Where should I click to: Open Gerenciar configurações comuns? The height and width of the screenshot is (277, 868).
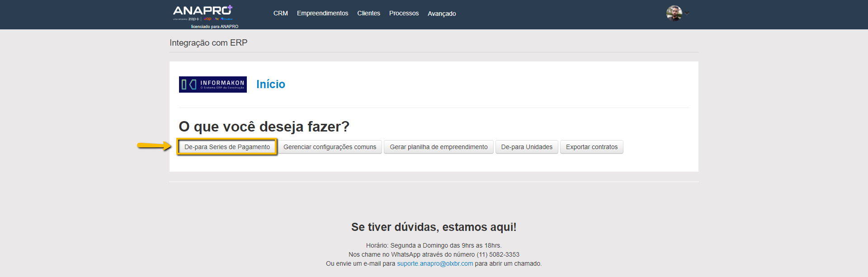pos(330,147)
